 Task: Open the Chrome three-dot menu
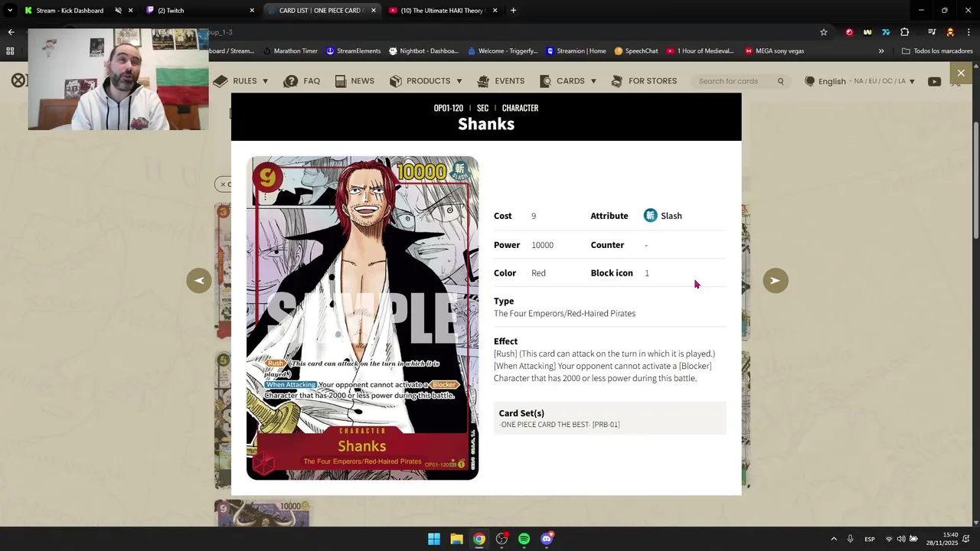(x=969, y=32)
